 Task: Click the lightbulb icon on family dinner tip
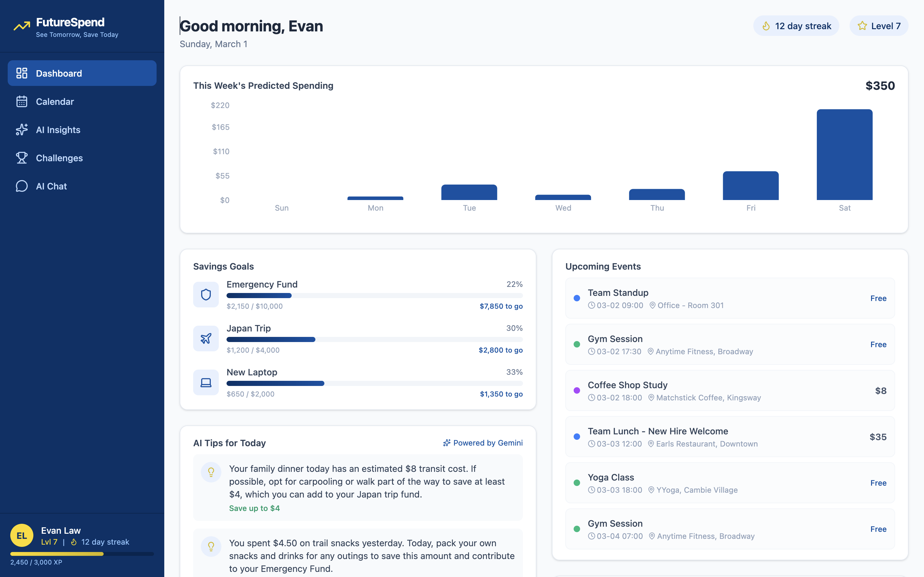pyautogui.click(x=211, y=472)
